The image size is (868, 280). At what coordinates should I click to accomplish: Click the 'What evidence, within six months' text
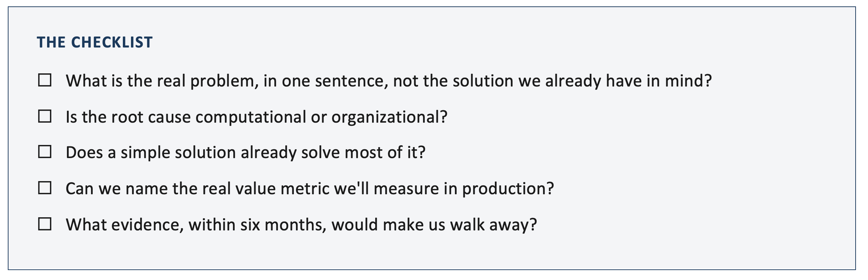coord(302,225)
